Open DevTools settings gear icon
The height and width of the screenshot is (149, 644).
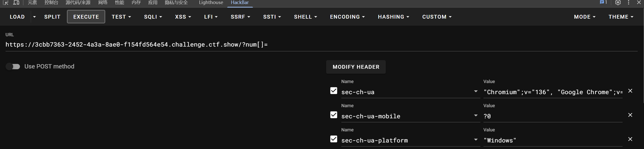point(618,3)
